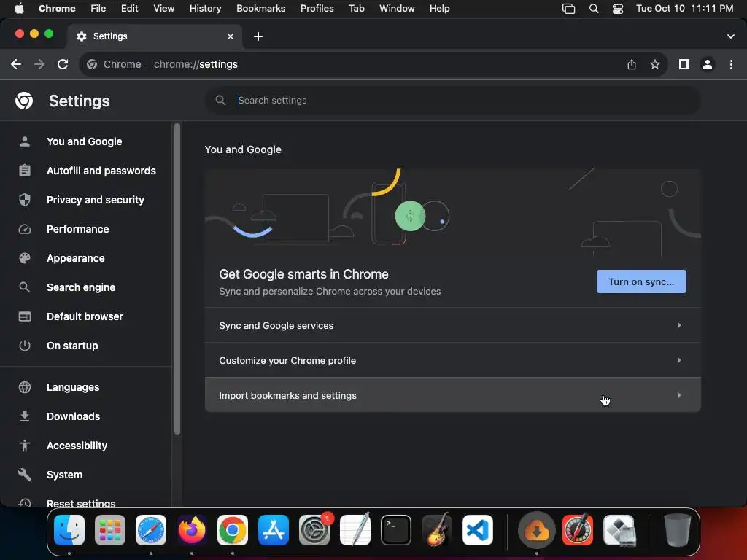The height and width of the screenshot is (560, 747).
Task: Expand Import bookmarks and settings arrow
Action: (679, 395)
